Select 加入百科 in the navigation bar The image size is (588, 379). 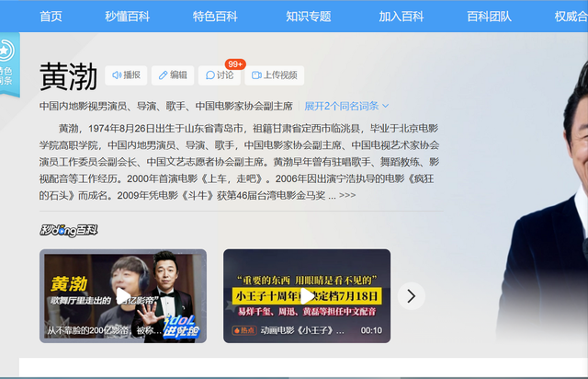point(401,17)
